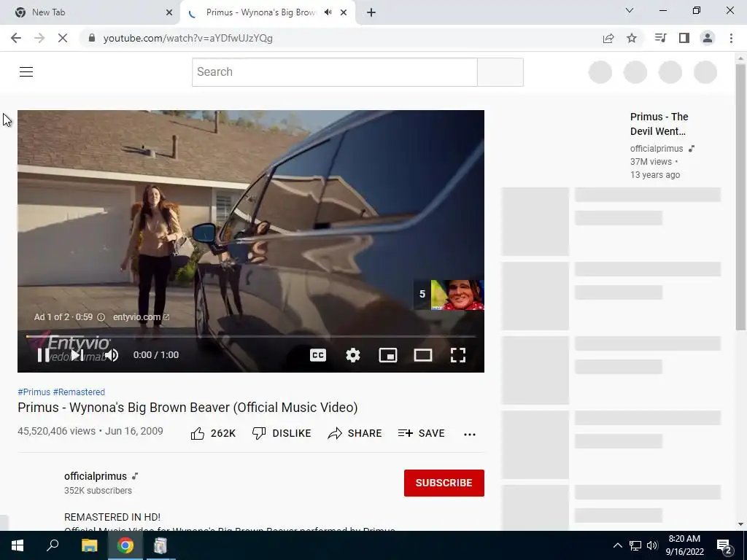Click the #Primus hashtag
The height and width of the screenshot is (560, 747).
pos(34,392)
